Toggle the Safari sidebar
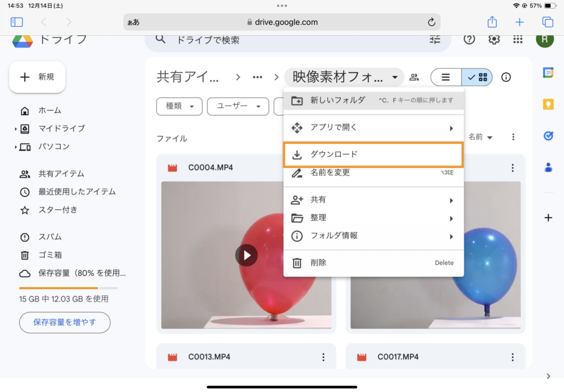The height and width of the screenshot is (392, 564). [x=17, y=22]
